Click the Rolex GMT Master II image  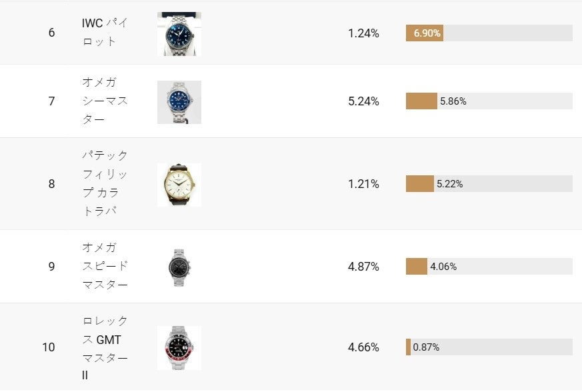(179, 347)
